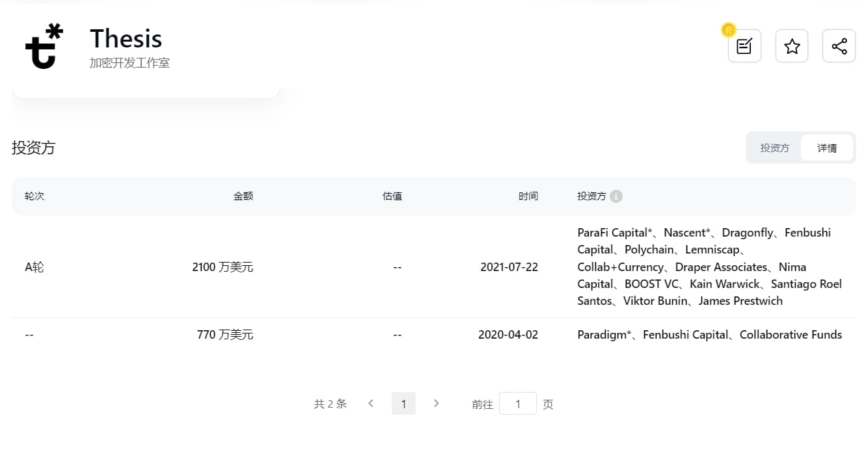Viewport: 868px width, 468px height.
Task: Focus the page jump input field
Action: pyautogui.click(x=518, y=404)
